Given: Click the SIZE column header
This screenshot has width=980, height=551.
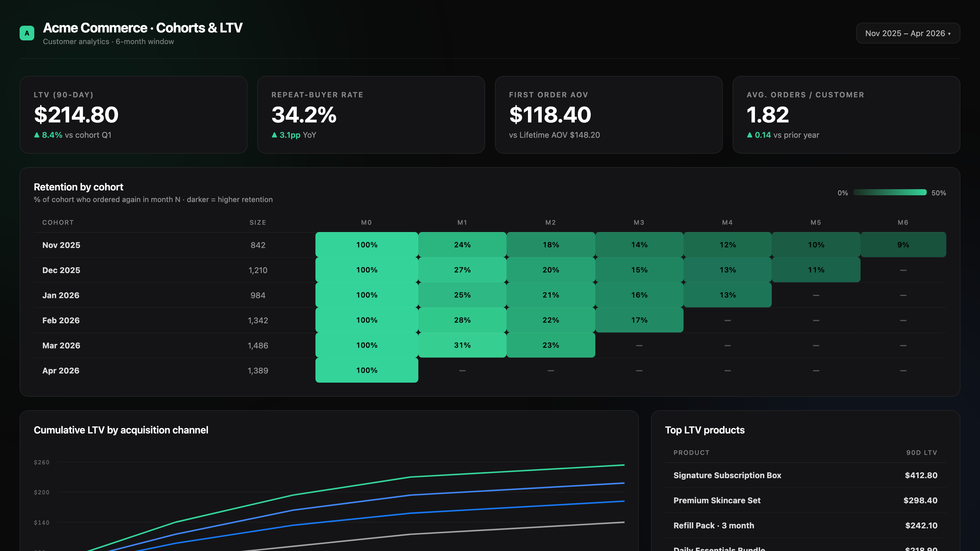Looking at the screenshot, I should click(258, 223).
